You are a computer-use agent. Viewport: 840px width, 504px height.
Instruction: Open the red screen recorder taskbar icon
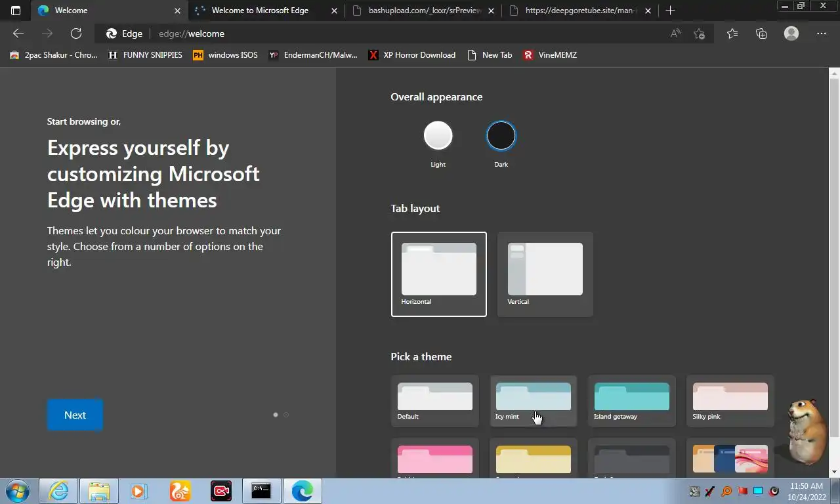(x=220, y=491)
